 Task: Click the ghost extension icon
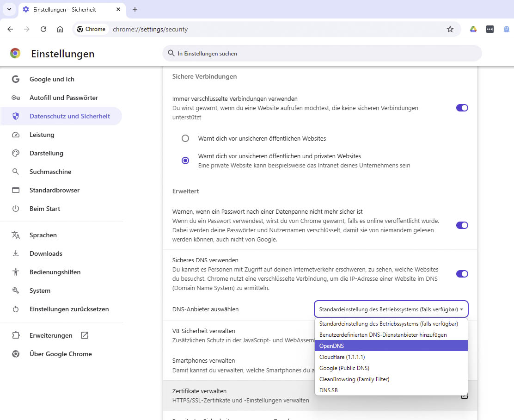click(x=507, y=29)
